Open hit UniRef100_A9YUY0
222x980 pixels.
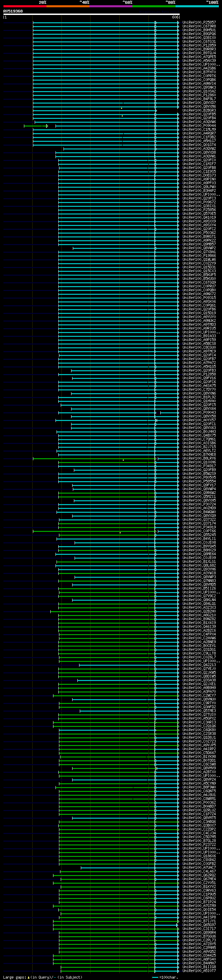pyautogui.click(x=199, y=316)
